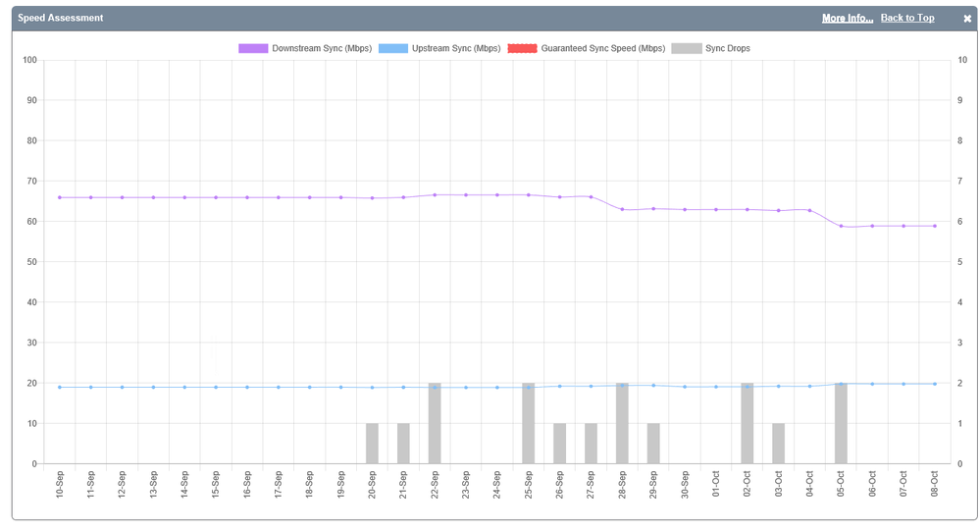
Task: Click the sync drops bar for 22-Sep
Action: [x=435, y=424]
